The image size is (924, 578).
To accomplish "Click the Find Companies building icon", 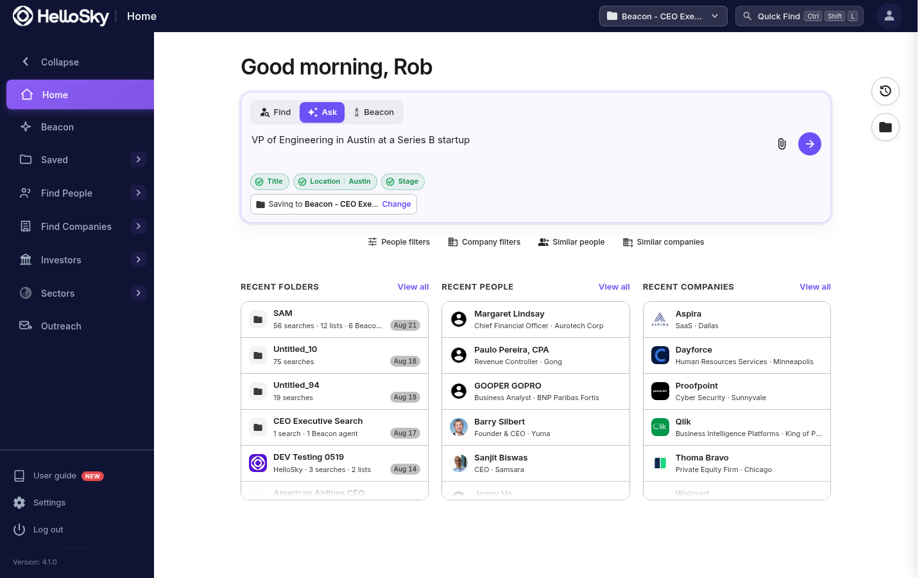I will pyautogui.click(x=26, y=226).
